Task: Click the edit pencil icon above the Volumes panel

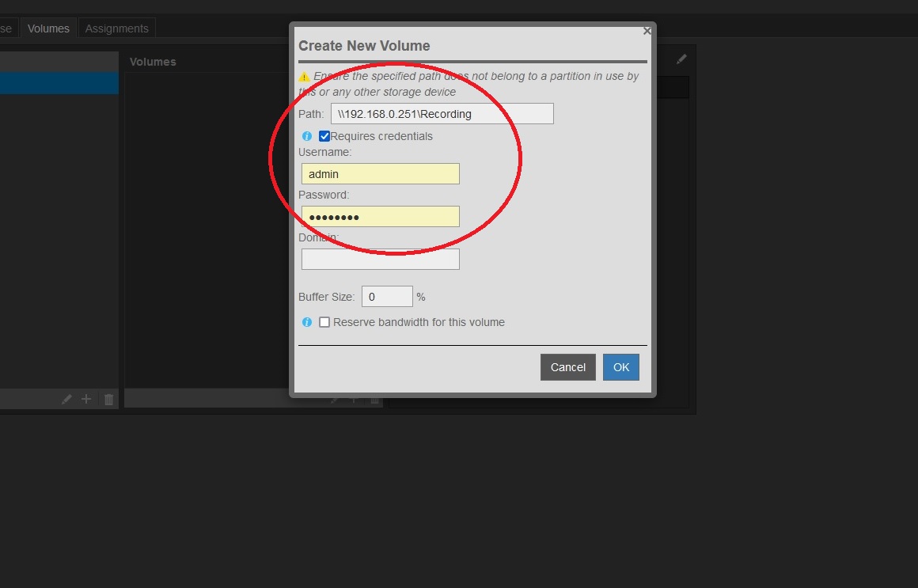Action: pos(681,59)
